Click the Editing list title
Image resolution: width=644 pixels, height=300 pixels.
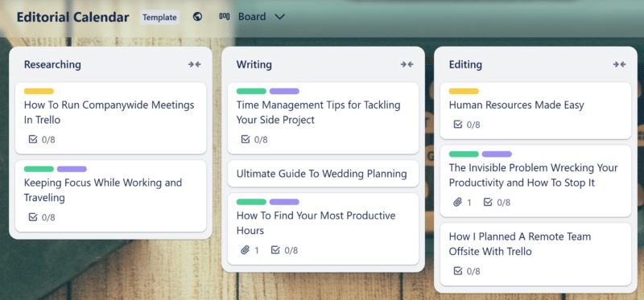coord(465,64)
